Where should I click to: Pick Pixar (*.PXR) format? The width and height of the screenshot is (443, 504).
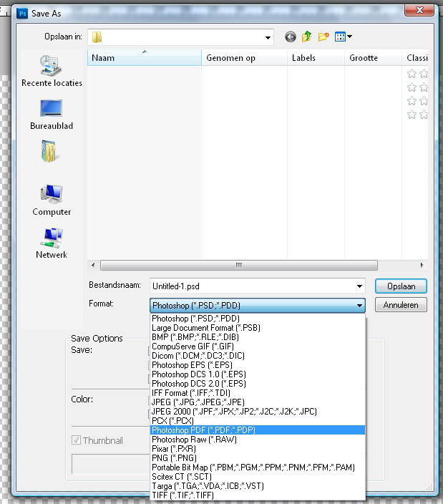click(x=258, y=449)
